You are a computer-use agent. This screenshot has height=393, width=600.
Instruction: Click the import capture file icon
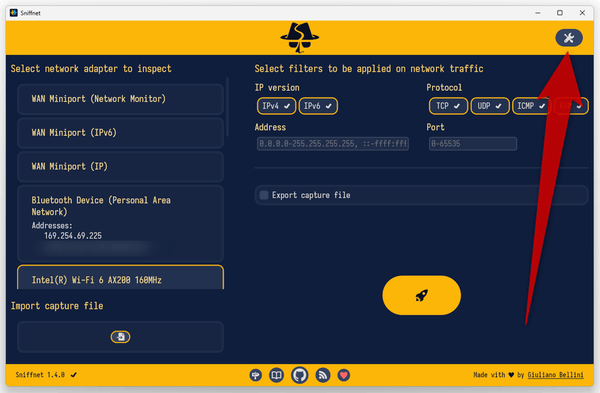point(121,337)
